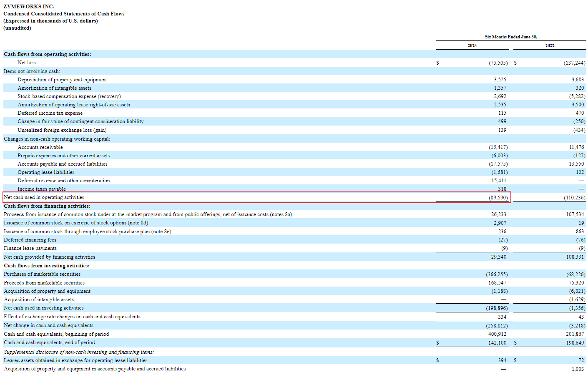Click the 2022 column header
Viewport: 588px width, 375px height.
pyautogui.click(x=549, y=45)
